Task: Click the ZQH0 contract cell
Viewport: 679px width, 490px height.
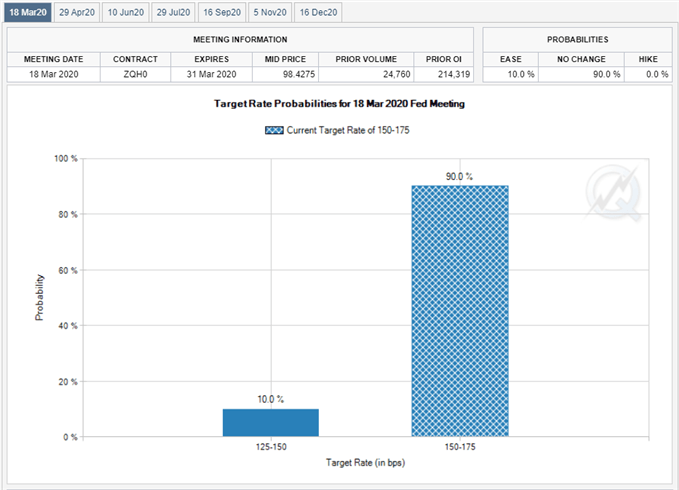Action: pyautogui.click(x=135, y=74)
